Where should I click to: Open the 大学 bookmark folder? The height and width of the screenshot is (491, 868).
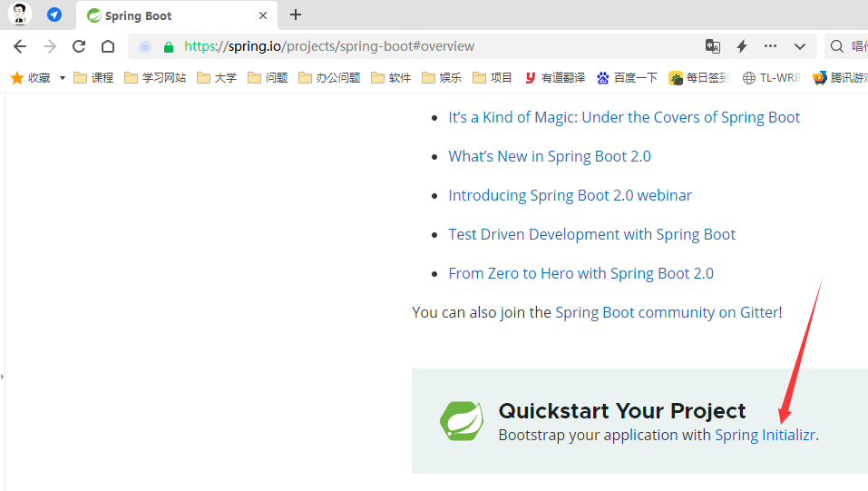(x=217, y=78)
